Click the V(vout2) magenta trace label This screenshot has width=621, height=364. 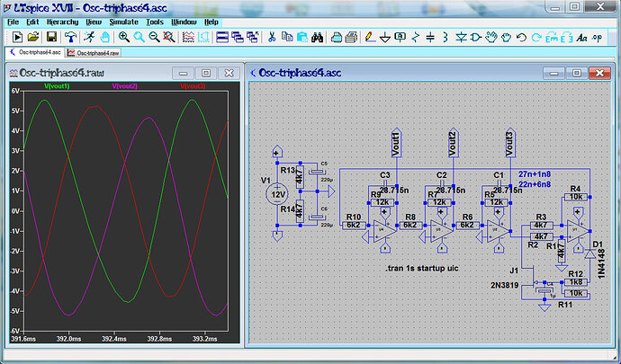coord(125,86)
